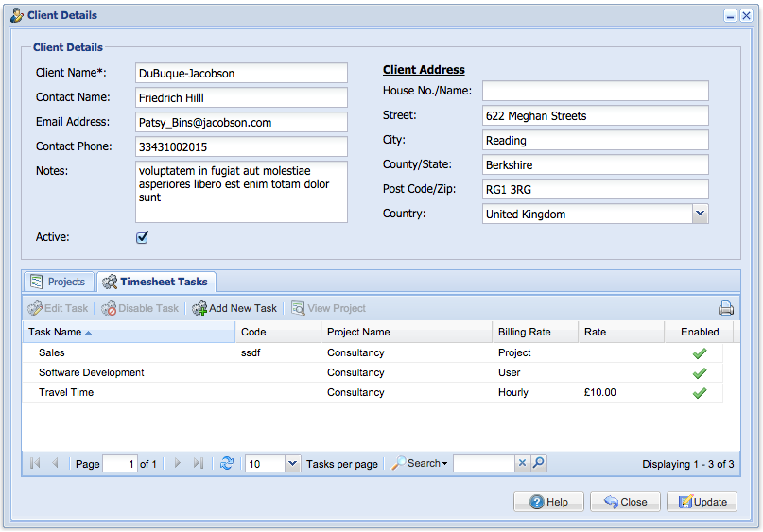
Task: Select the Software Development task row
Action: click(x=373, y=373)
